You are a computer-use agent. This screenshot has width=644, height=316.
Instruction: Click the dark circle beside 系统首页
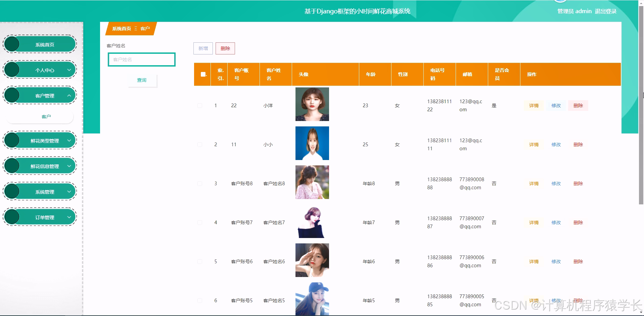coord(12,44)
